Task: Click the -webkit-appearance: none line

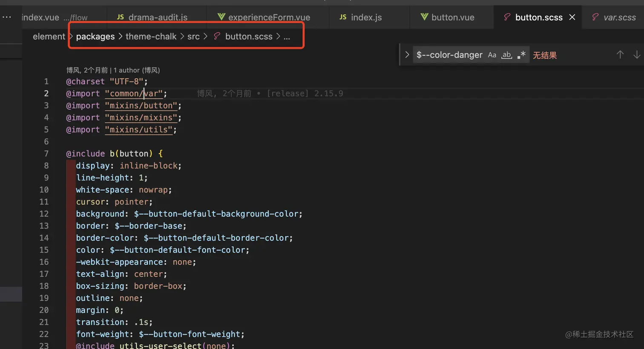Action: [136, 262]
